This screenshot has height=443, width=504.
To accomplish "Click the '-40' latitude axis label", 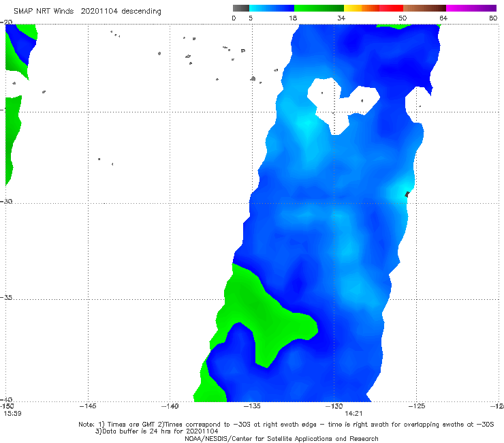I will coord(6,399).
